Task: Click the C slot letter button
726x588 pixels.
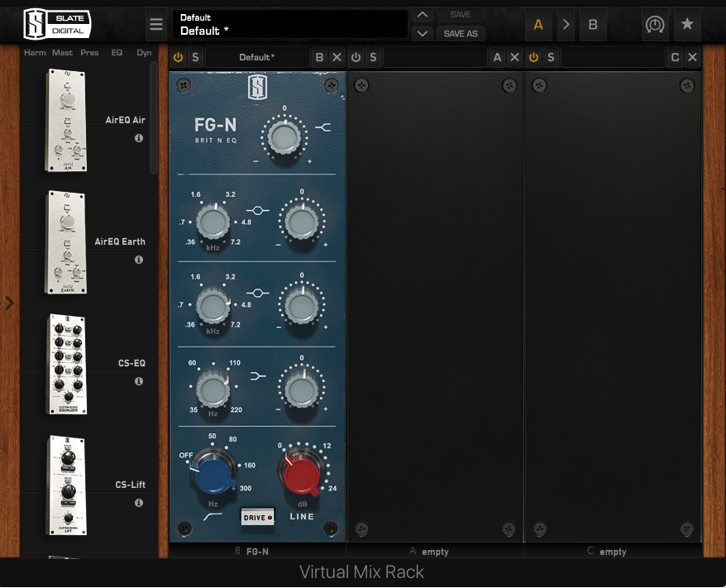Action: (x=675, y=57)
